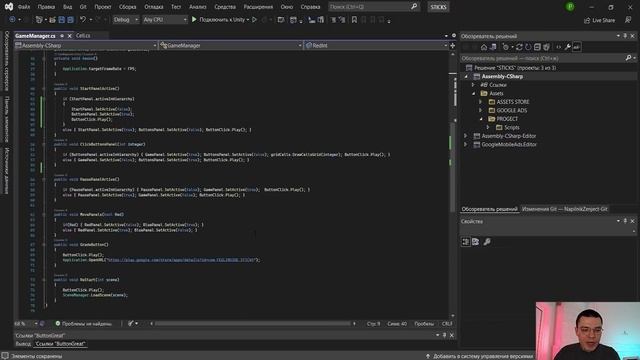Screen dimensions: 640x360
Task: Open the Правка menu
Action: [46, 7]
